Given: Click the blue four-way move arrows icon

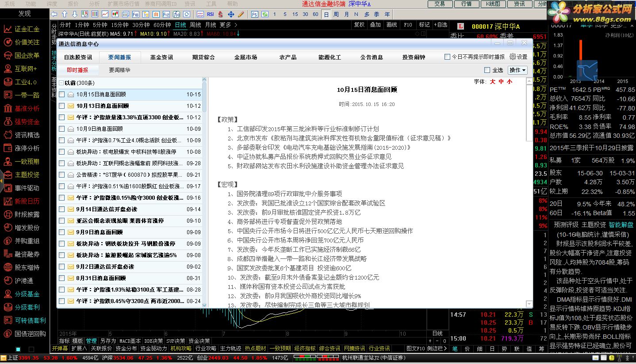Looking at the screenshot, I should point(231,14).
